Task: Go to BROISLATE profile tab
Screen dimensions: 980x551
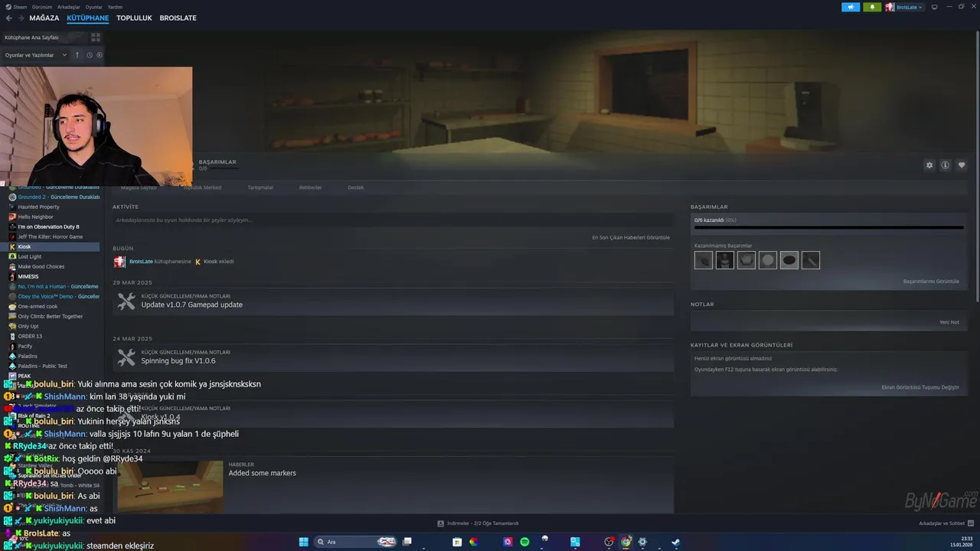Action: pos(178,18)
